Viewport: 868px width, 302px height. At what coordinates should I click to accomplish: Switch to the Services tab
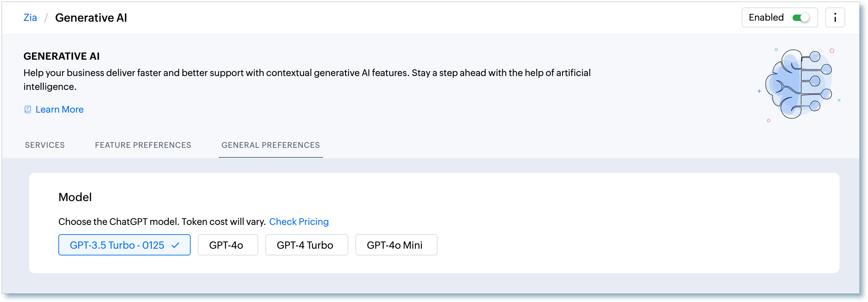tap(45, 145)
